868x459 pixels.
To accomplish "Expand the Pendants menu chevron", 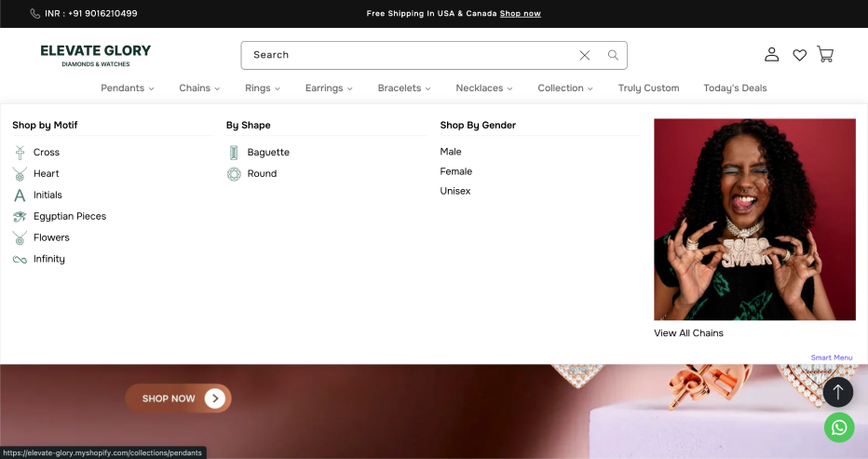I will (151, 88).
